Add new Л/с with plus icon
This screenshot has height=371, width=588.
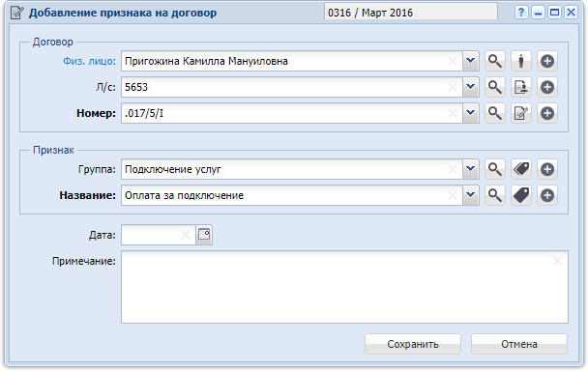pyautogui.click(x=547, y=87)
